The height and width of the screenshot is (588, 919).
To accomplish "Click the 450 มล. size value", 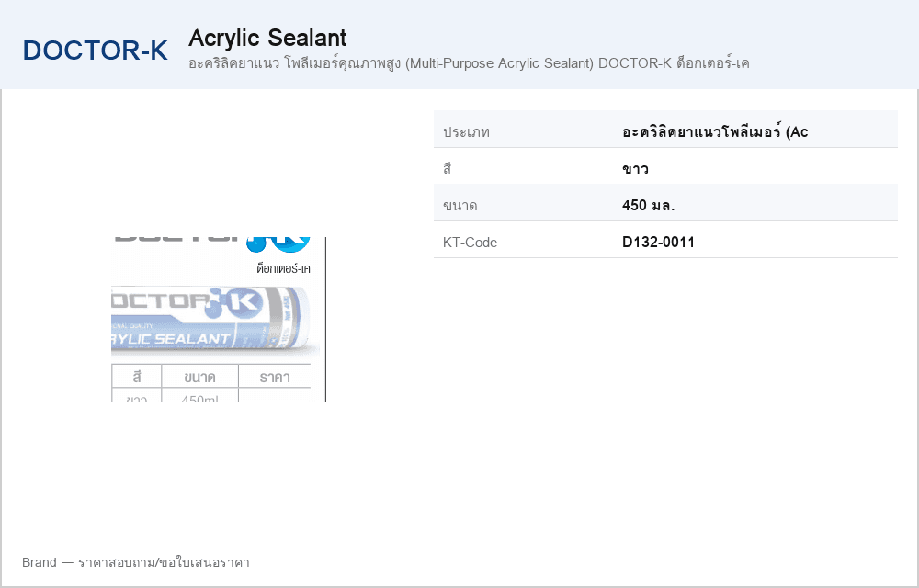I will click(x=648, y=206).
